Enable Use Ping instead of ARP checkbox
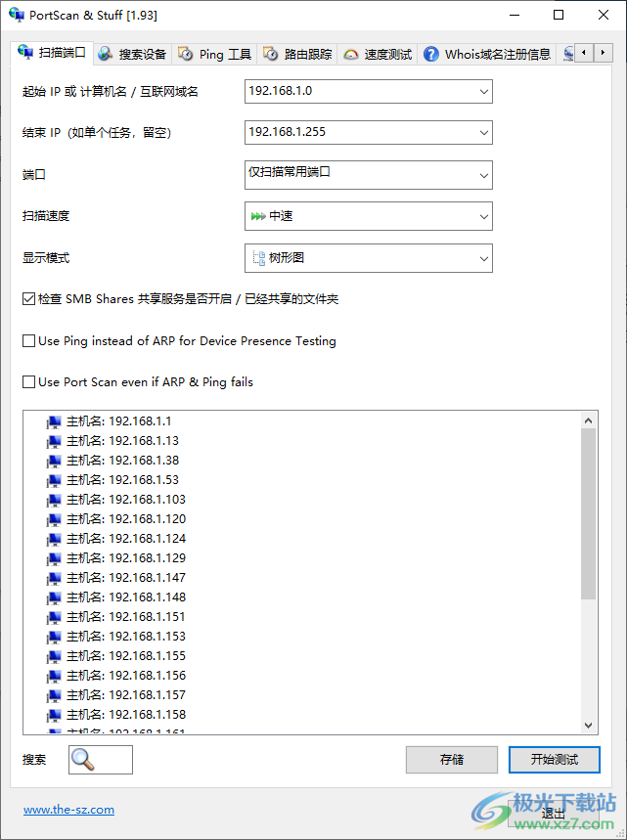 pyautogui.click(x=29, y=340)
